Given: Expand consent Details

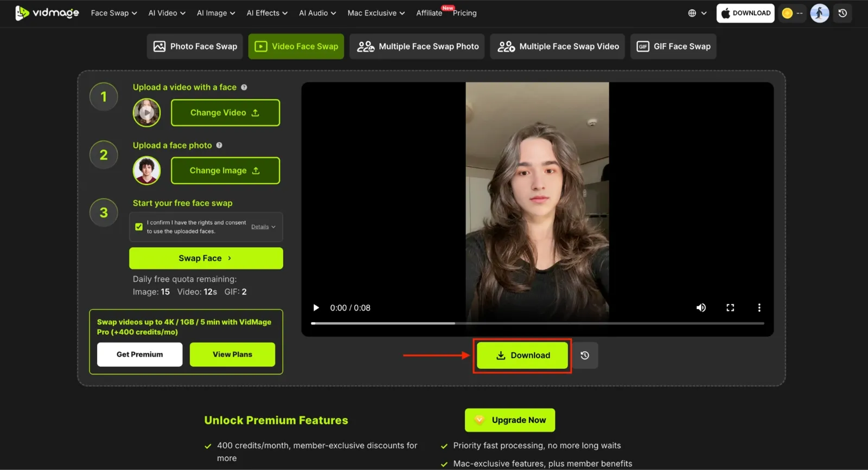Looking at the screenshot, I should pyautogui.click(x=263, y=227).
